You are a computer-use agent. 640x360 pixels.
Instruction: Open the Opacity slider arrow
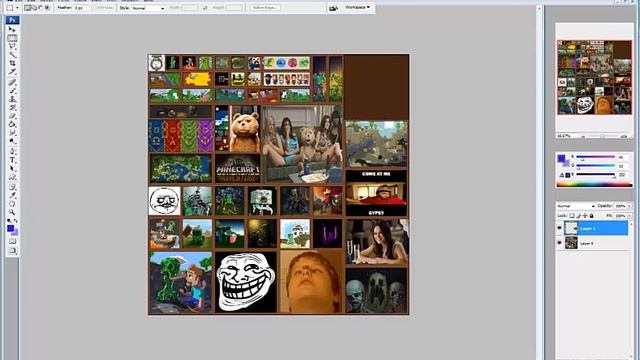click(629, 206)
